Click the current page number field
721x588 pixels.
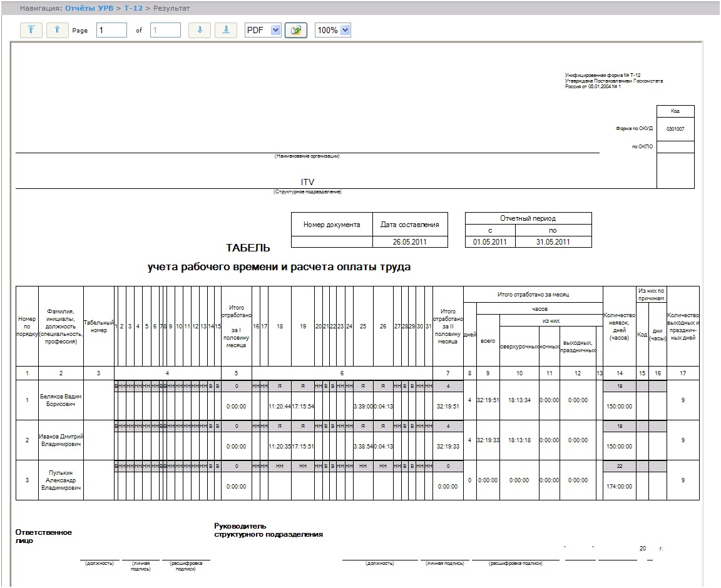pyautogui.click(x=112, y=31)
